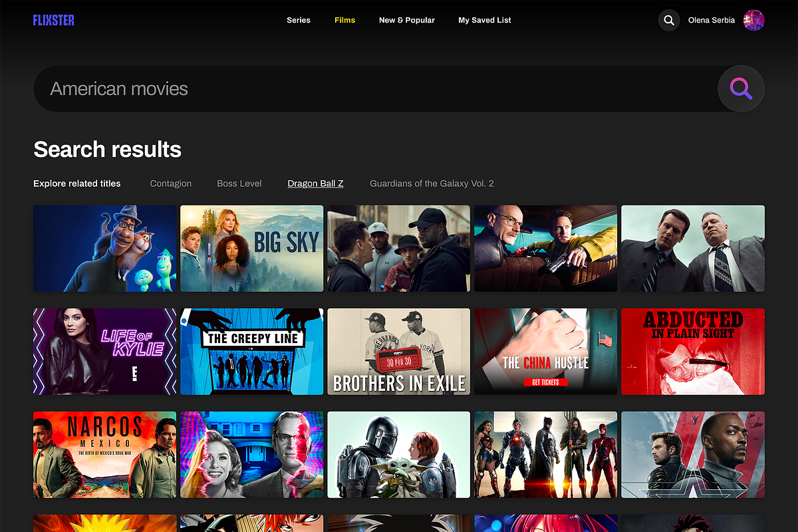Open Guardians of the Galaxy Vol. 2 link
This screenshot has width=798, height=532.
pyautogui.click(x=432, y=184)
